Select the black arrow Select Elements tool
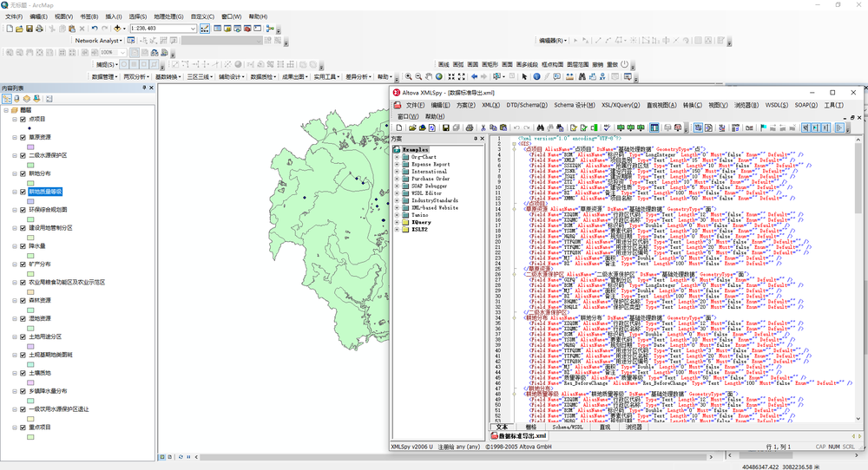Image resolution: width=868 pixels, height=470 pixels. (524, 76)
